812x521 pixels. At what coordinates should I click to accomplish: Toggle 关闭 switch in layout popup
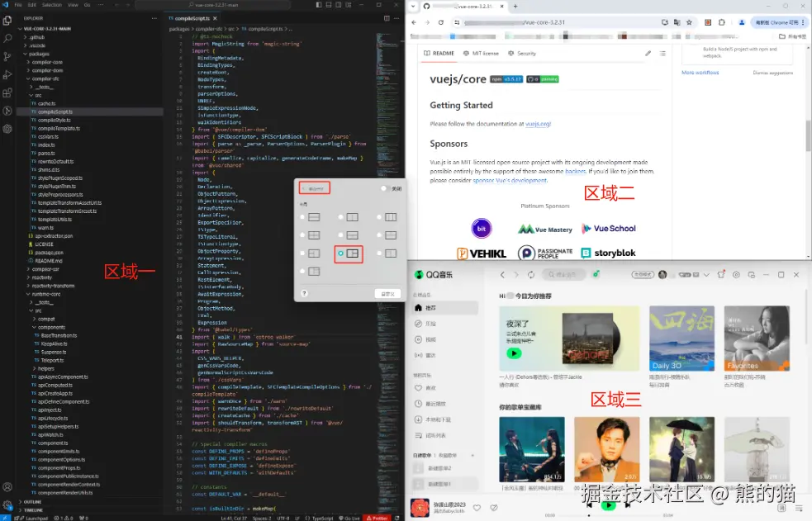pyautogui.click(x=384, y=188)
